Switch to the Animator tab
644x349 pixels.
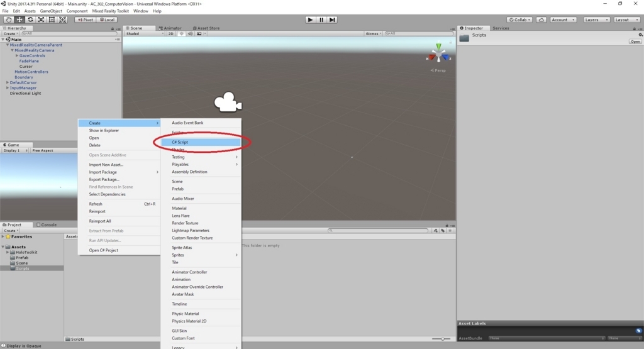[x=170, y=28]
